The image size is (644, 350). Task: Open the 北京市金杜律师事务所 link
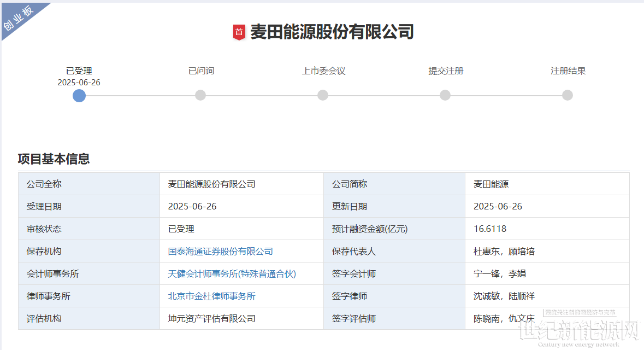tap(211, 296)
